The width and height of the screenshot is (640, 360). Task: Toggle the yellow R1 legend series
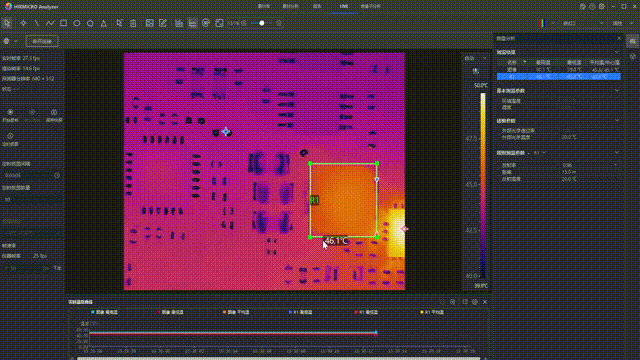coord(432,312)
